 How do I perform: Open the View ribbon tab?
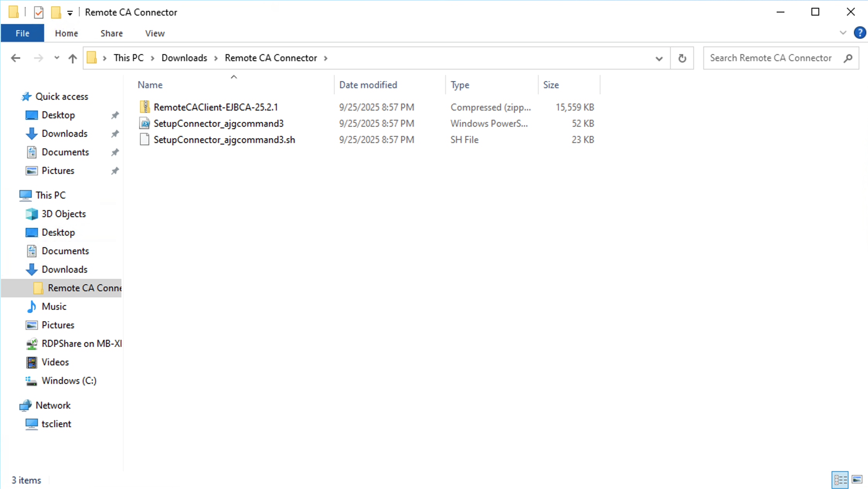click(x=155, y=33)
